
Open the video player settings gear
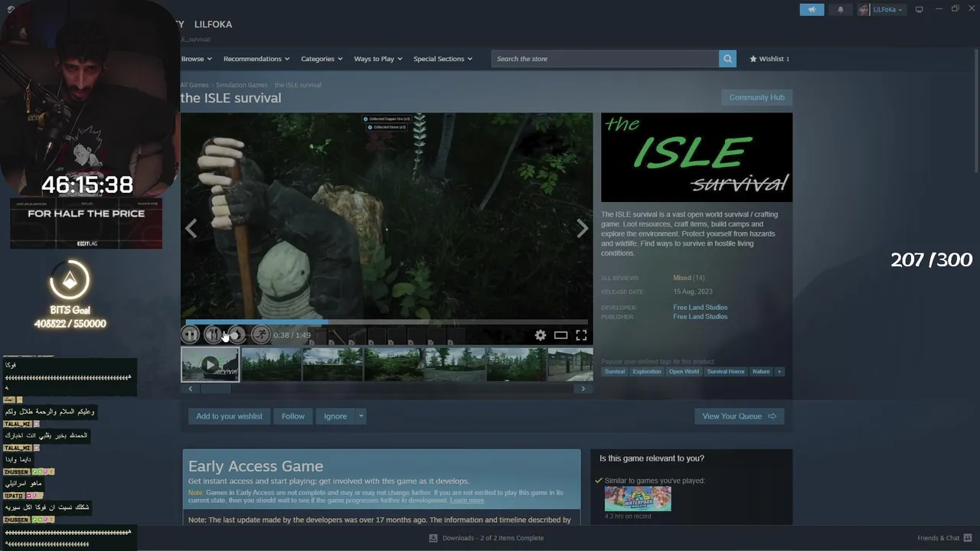tap(541, 335)
